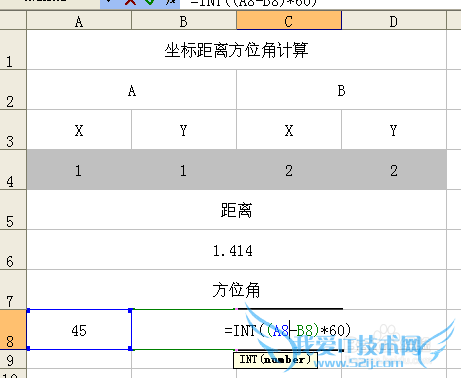Select cell B4 containing 1
The width and height of the screenshot is (461, 378).
[x=184, y=170]
